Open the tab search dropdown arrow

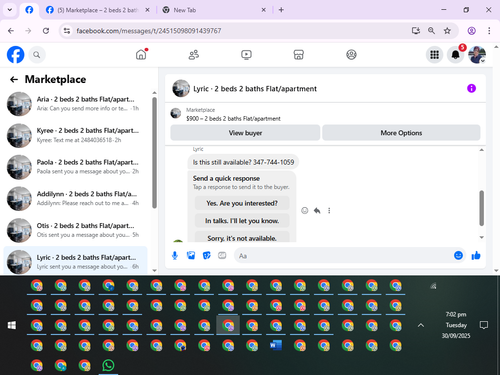tap(10, 10)
